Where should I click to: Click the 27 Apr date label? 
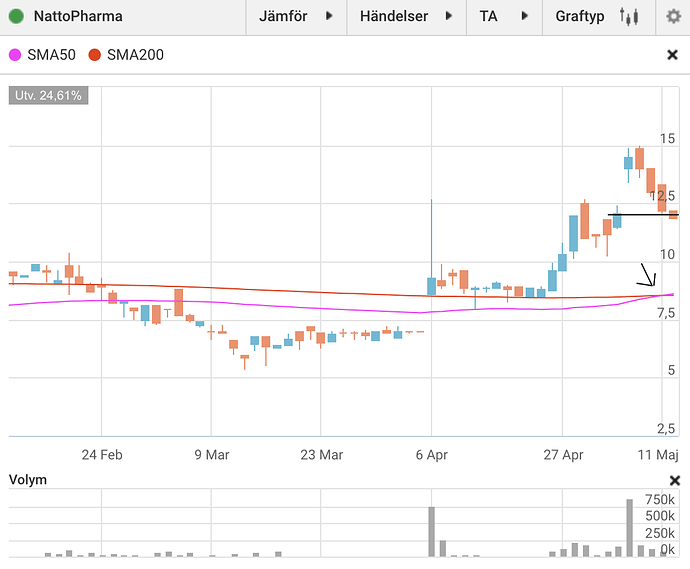coord(563,455)
